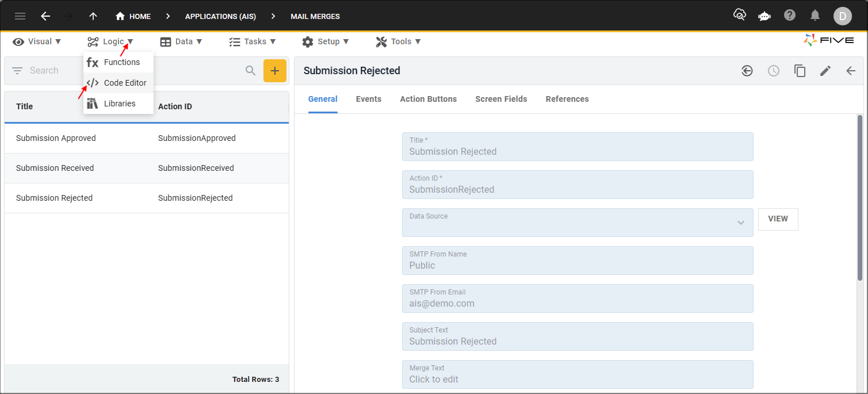
Task: Click the search magnifier icon
Action: tap(250, 71)
